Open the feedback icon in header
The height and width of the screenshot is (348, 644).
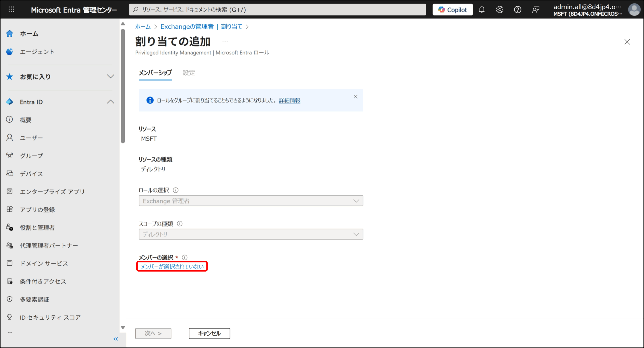tap(536, 10)
